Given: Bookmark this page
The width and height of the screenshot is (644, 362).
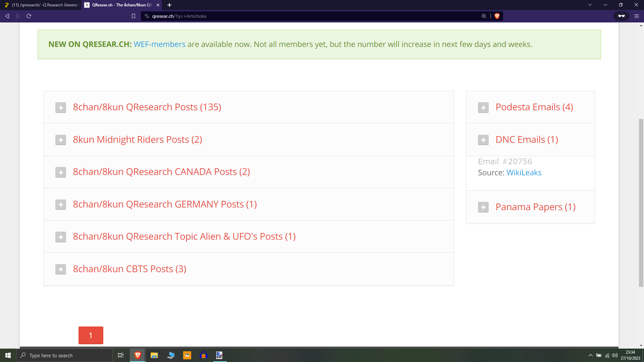Looking at the screenshot, I should tap(133, 16).
